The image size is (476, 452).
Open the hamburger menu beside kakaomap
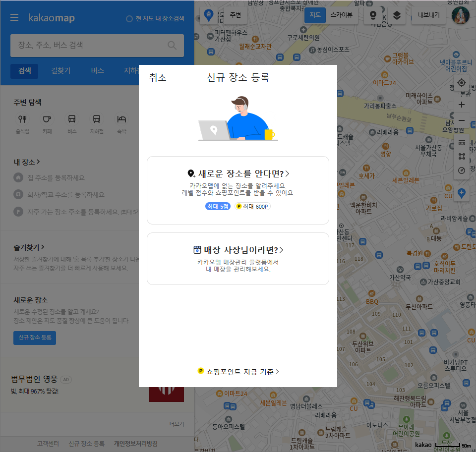(14, 18)
